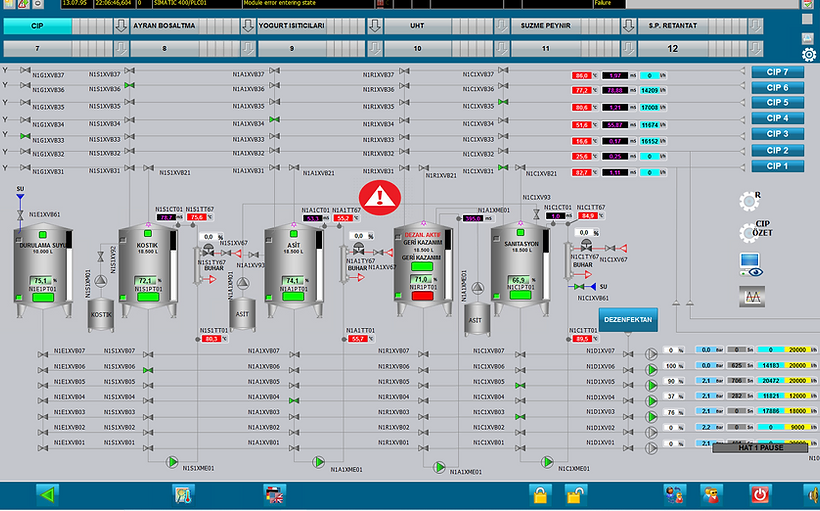Screen dimensions: 820x511
Task: Click the closed padlock login icon
Action: click(540, 494)
